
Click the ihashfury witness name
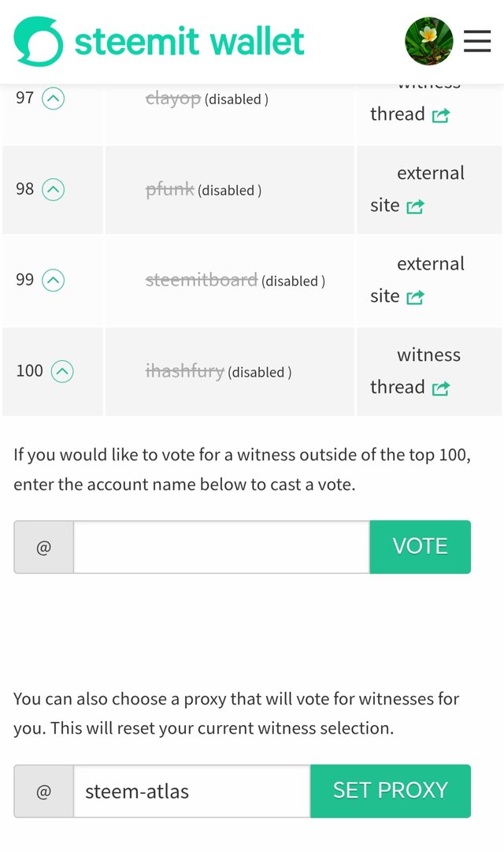pos(185,371)
